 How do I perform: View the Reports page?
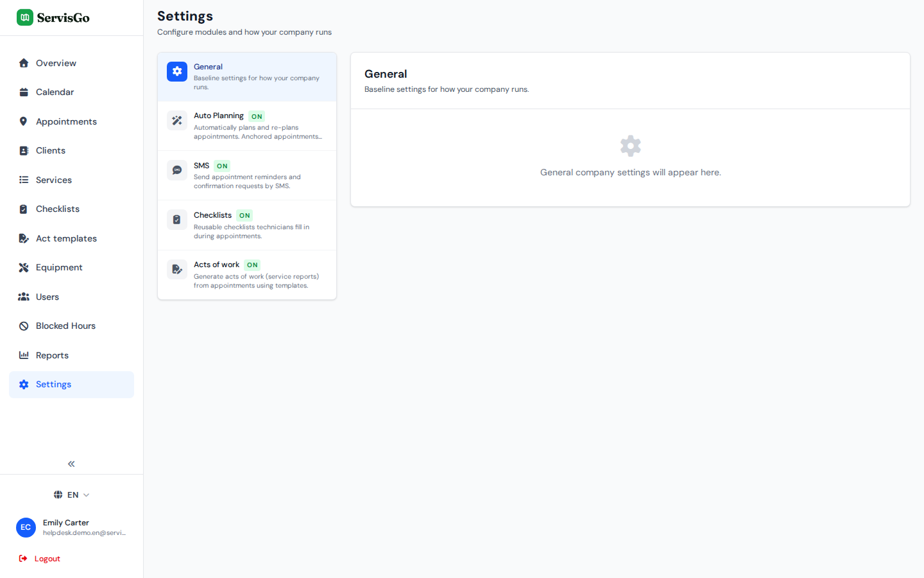pos(71,355)
